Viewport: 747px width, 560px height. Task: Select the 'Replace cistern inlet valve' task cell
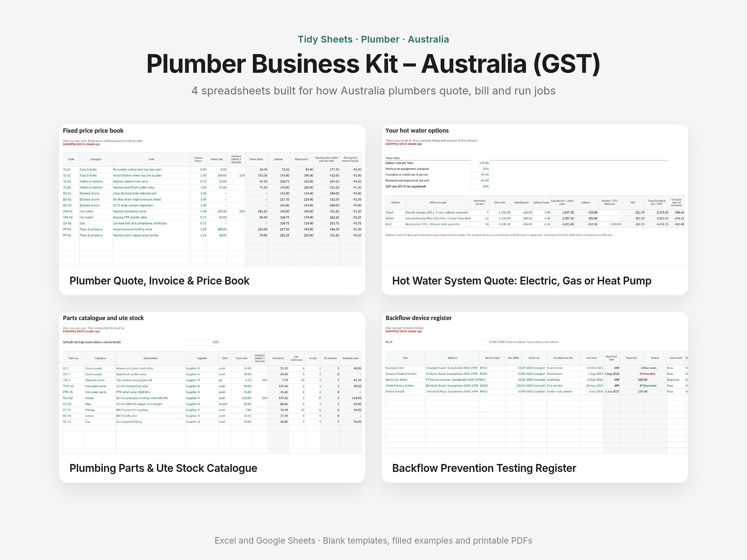pyautogui.click(x=151, y=182)
